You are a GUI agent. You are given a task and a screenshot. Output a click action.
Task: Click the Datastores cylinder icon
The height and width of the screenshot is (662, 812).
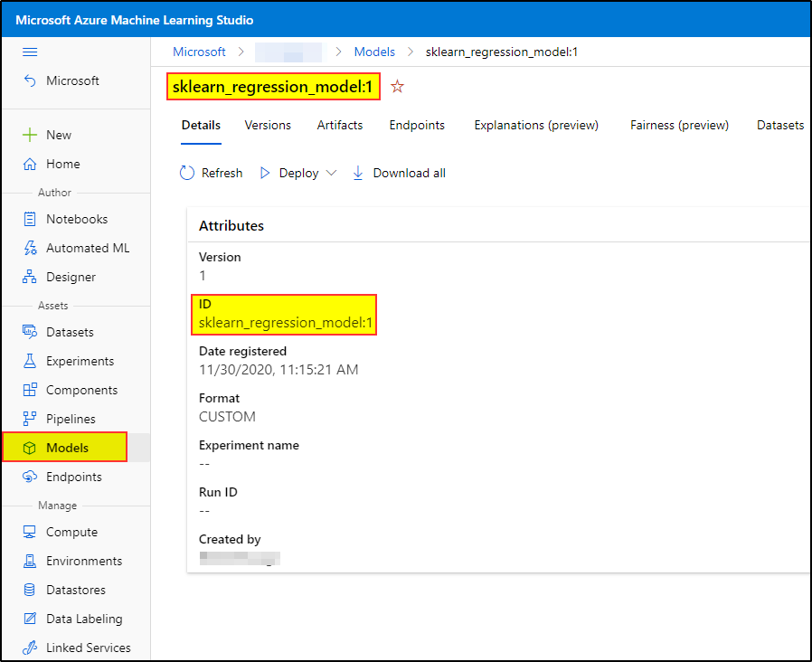pyautogui.click(x=30, y=590)
